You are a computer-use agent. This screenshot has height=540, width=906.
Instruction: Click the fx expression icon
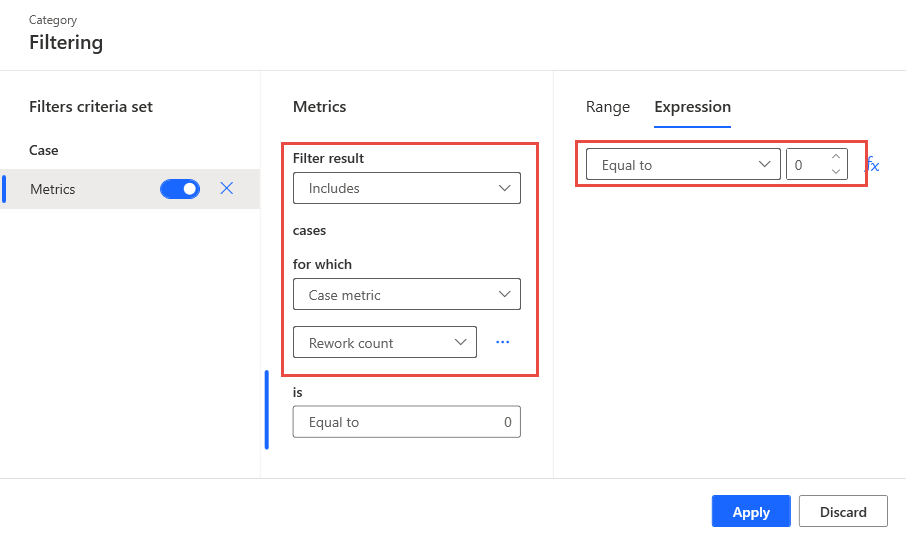873,165
